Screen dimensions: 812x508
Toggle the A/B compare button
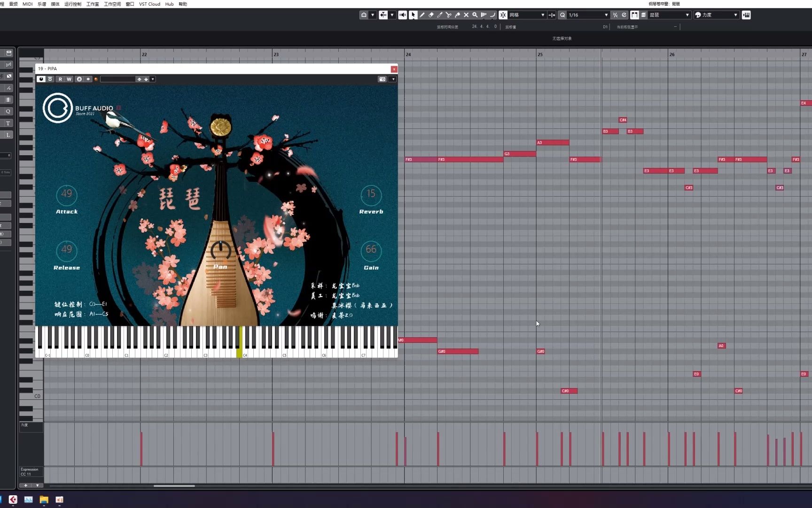tap(79, 79)
